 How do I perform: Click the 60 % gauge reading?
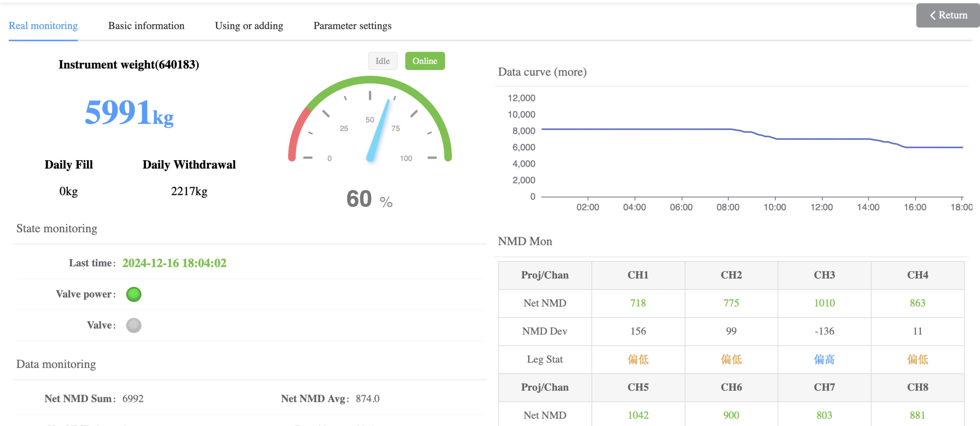point(369,199)
